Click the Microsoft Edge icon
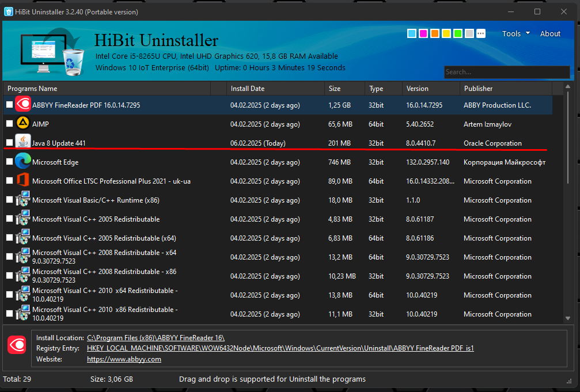This screenshot has height=392, width=580. [23, 162]
